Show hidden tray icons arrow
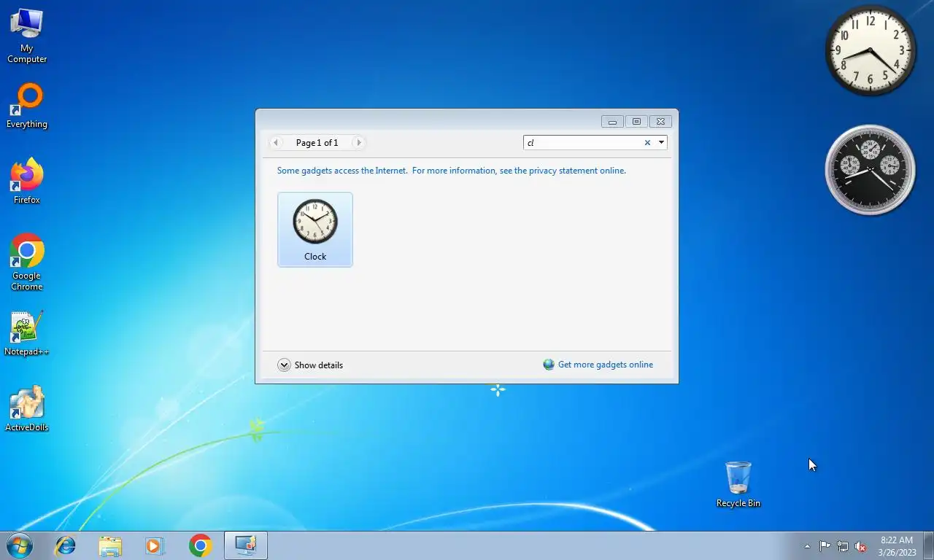The image size is (934, 560). pyautogui.click(x=807, y=546)
